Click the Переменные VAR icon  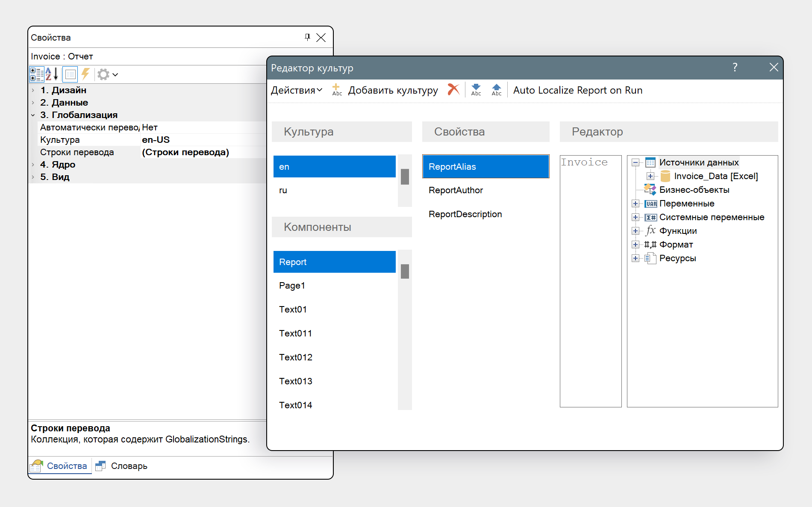(x=651, y=204)
